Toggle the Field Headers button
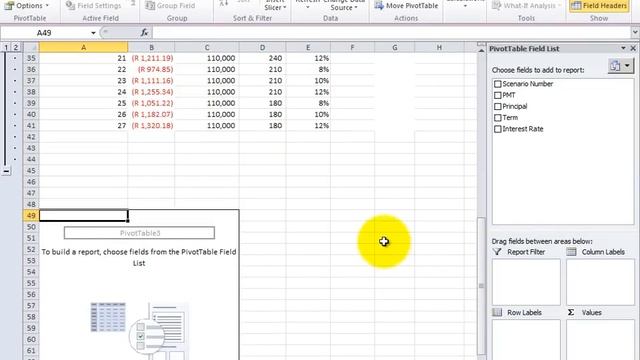This screenshot has width=640, height=360. point(599,5)
